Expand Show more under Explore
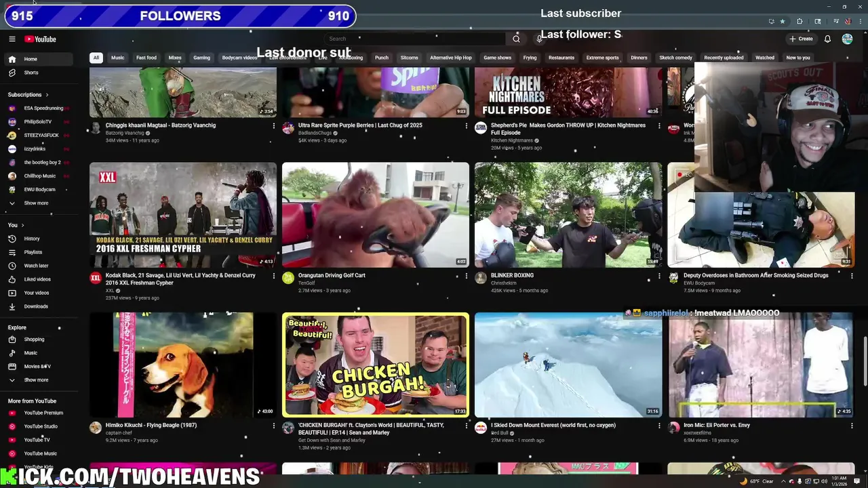This screenshot has width=868, height=488. (39, 380)
